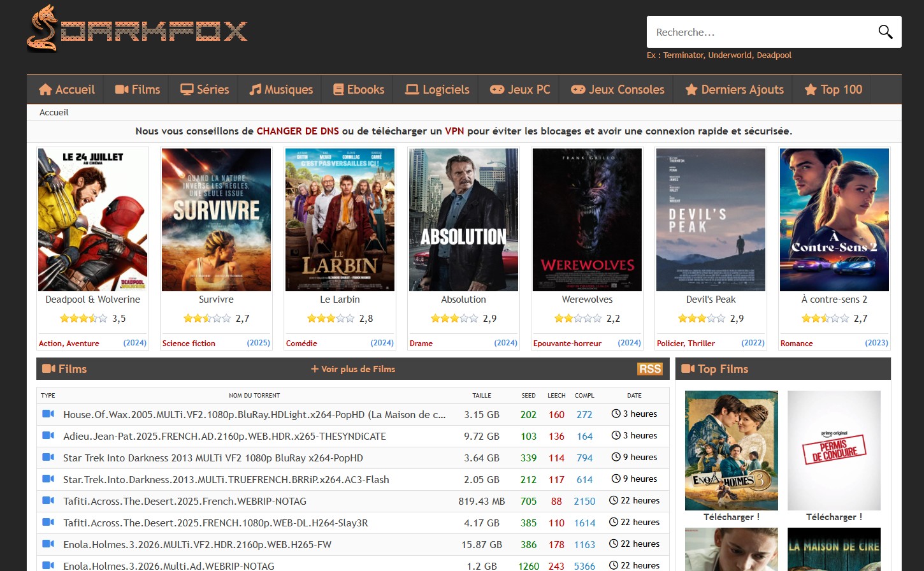Open the Musiques menu item
This screenshot has height=571, width=924.
point(281,89)
